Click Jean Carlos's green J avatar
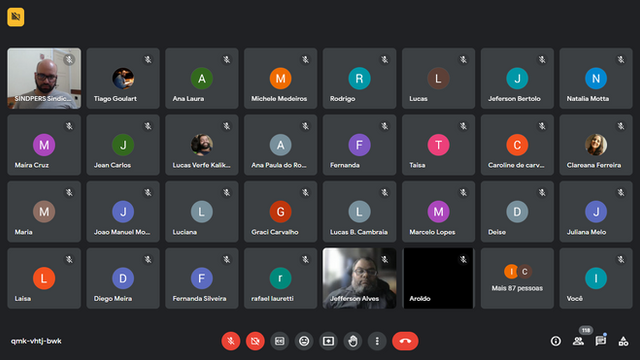640x360 pixels. [x=123, y=145]
